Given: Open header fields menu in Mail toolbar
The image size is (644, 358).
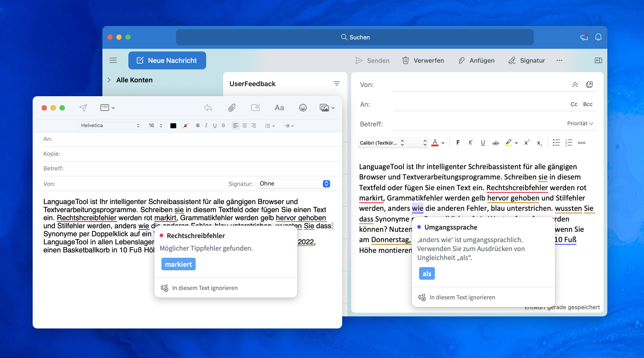Looking at the screenshot, I should tap(107, 107).
